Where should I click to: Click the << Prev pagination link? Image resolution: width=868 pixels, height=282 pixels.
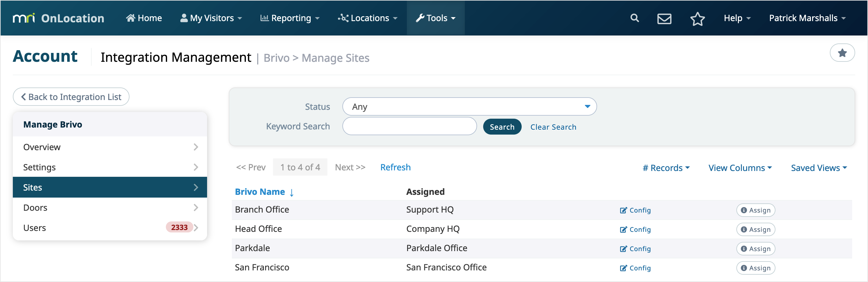tap(251, 167)
